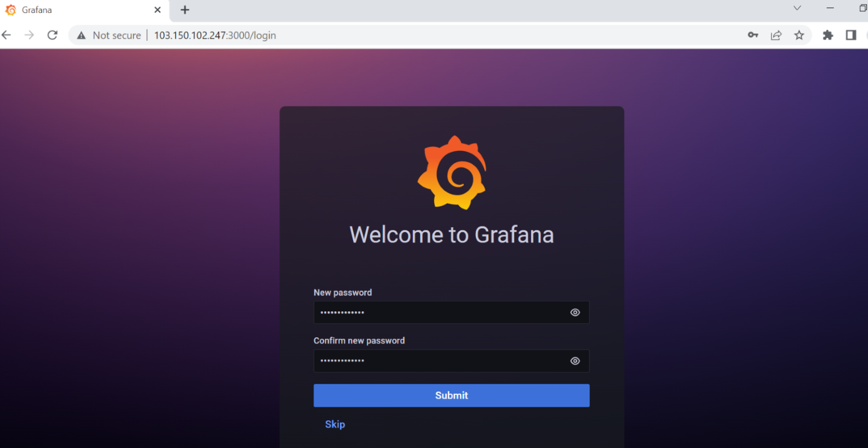868x448 pixels.
Task: Focus the New password input field
Action: pyautogui.click(x=441, y=312)
